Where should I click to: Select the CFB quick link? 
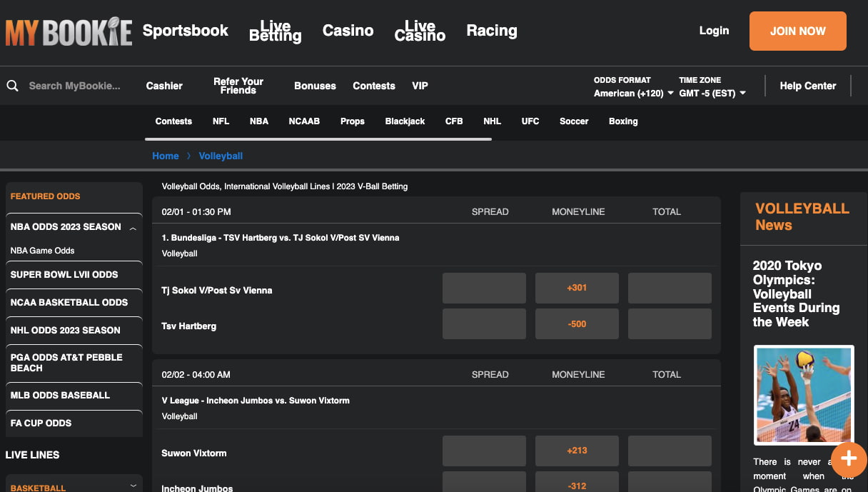pyautogui.click(x=454, y=121)
